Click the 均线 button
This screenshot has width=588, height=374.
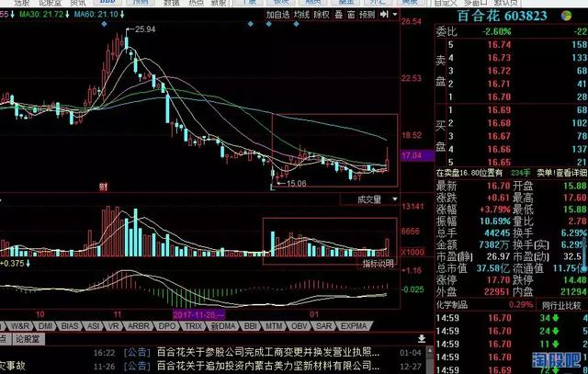click(301, 15)
